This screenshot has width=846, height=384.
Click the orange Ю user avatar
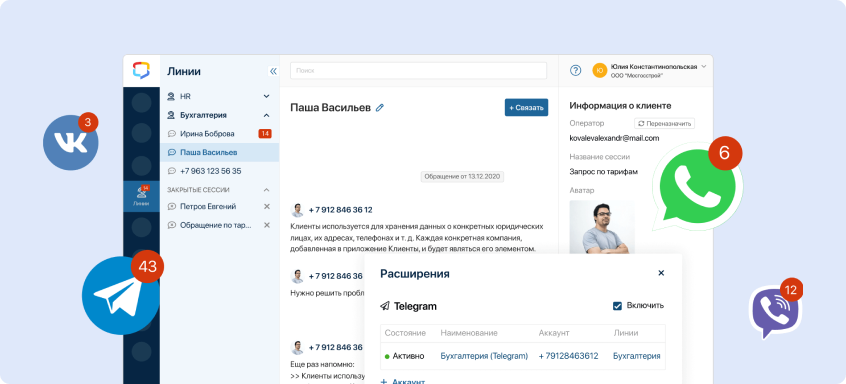599,70
